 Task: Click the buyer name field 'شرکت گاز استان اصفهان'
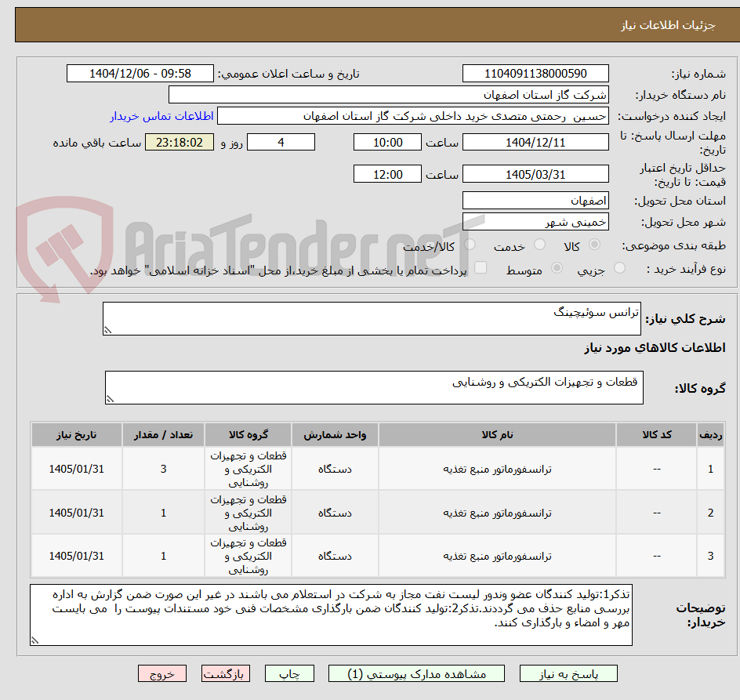pos(388,95)
